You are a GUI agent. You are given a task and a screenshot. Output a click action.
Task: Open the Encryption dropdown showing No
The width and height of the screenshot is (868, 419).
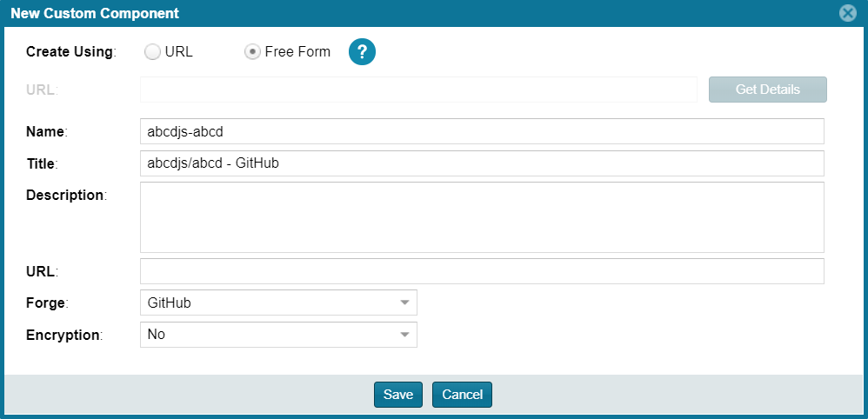[278, 335]
